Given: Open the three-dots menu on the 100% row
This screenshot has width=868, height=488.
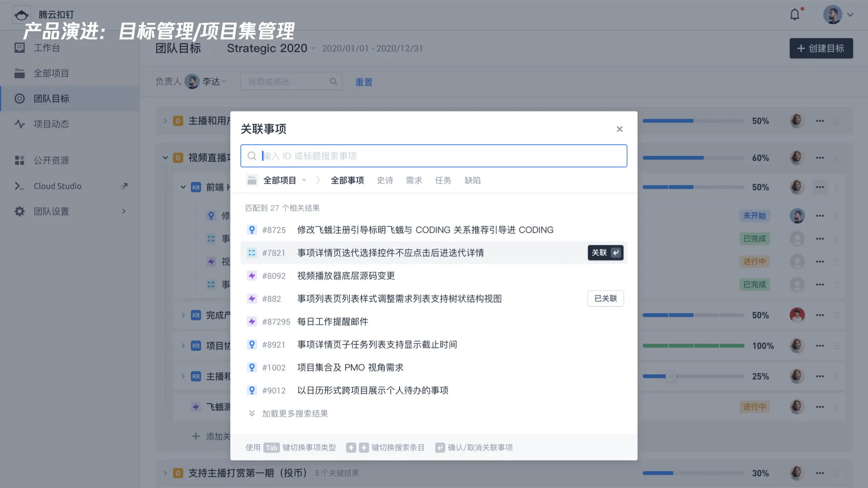Looking at the screenshot, I should coord(820,346).
